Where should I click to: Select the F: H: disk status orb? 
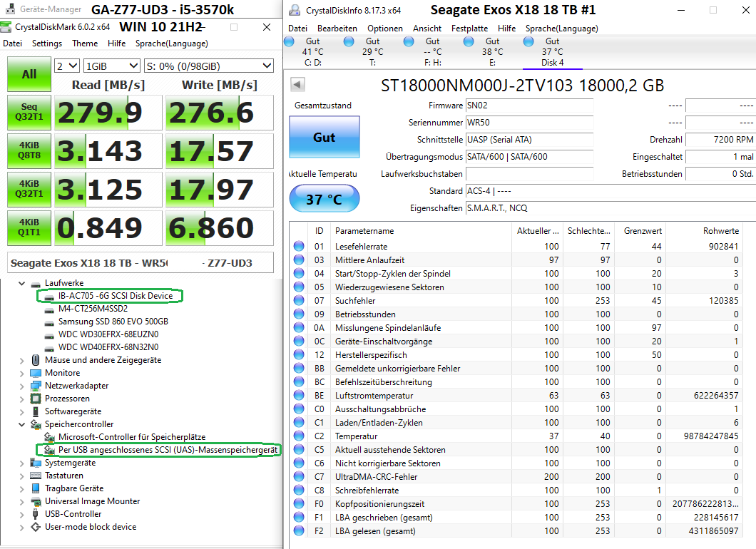[409, 41]
